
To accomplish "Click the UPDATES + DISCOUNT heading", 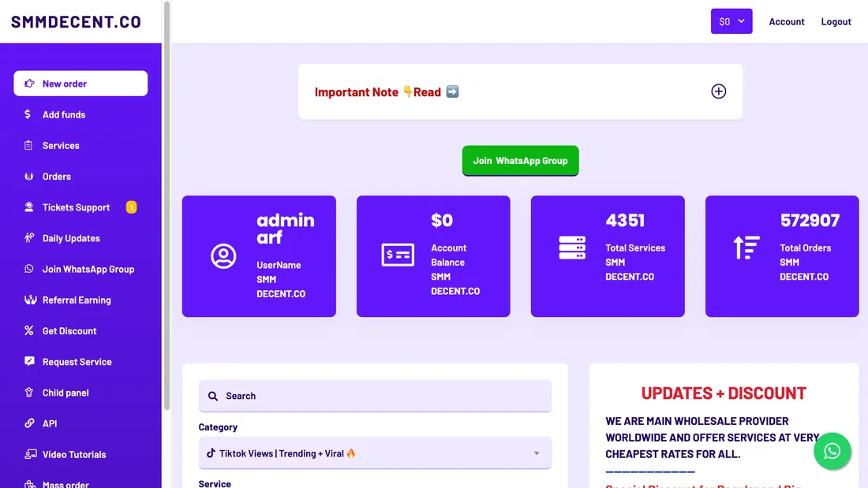I will point(724,393).
